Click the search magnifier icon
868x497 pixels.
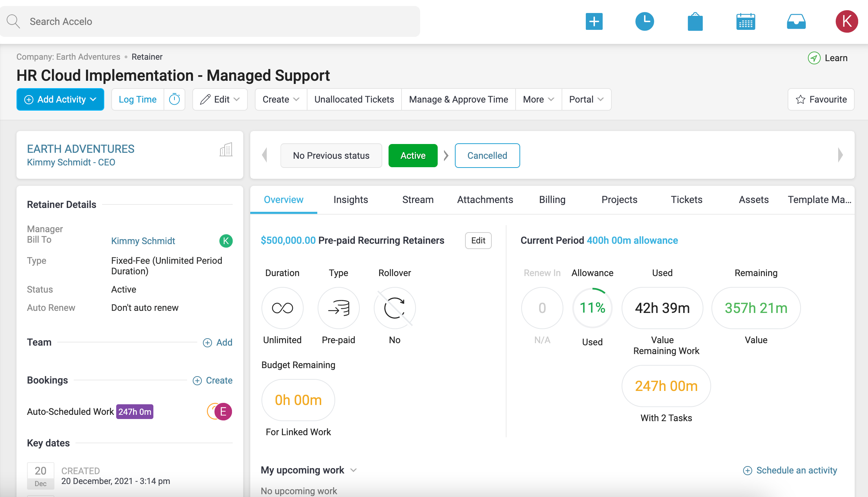pos(13,21)
